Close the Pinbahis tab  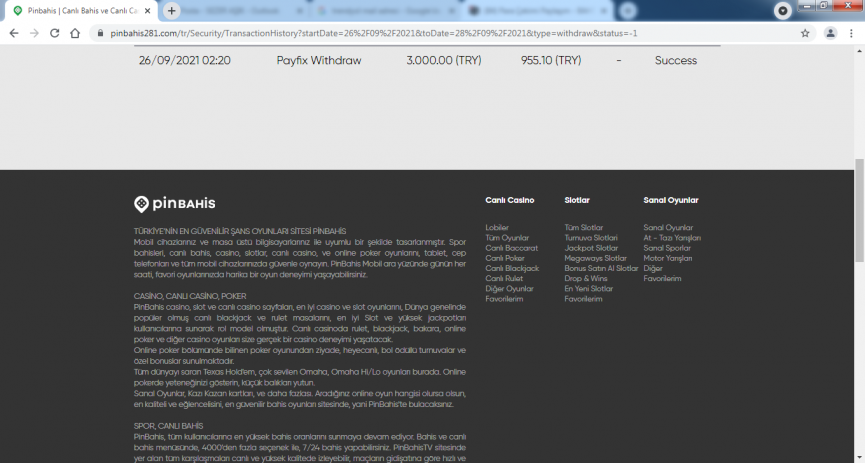[147, 10]
